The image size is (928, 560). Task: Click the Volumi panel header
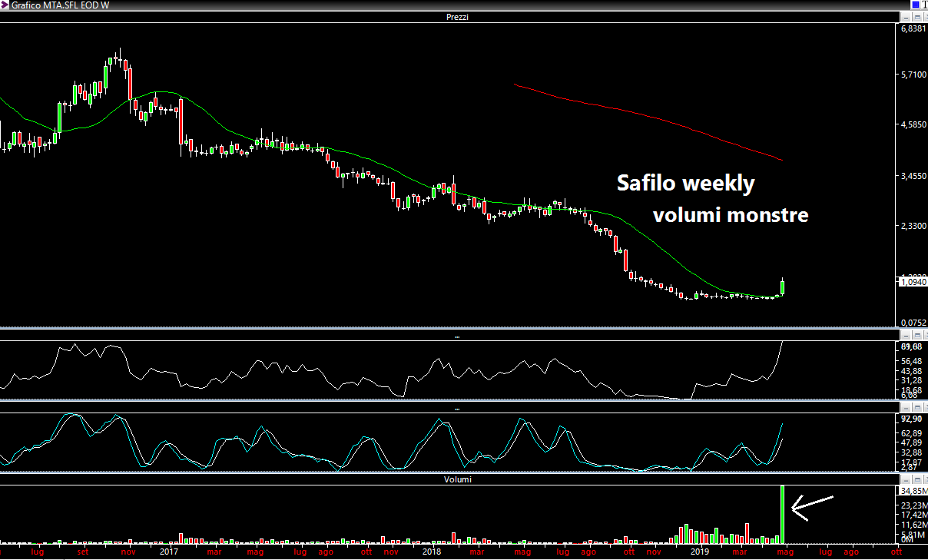[x=457, y=479]
